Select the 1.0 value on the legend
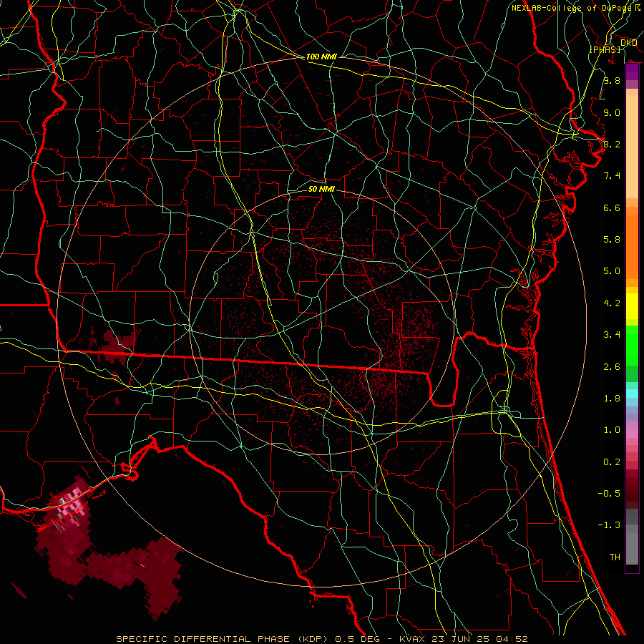The width and height of the screenshot is (644, 644). point(612,430)
